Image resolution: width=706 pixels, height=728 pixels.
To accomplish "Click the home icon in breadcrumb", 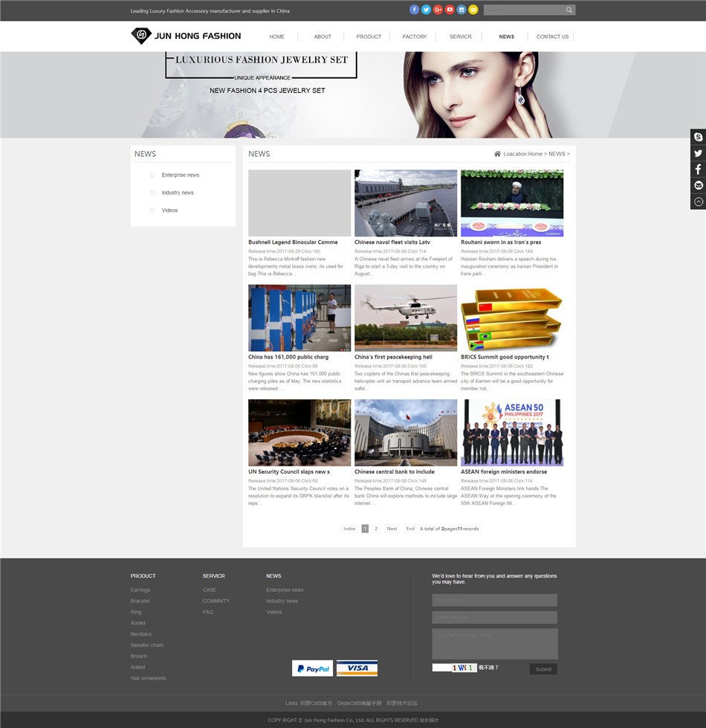I will [x=497, y=154].
